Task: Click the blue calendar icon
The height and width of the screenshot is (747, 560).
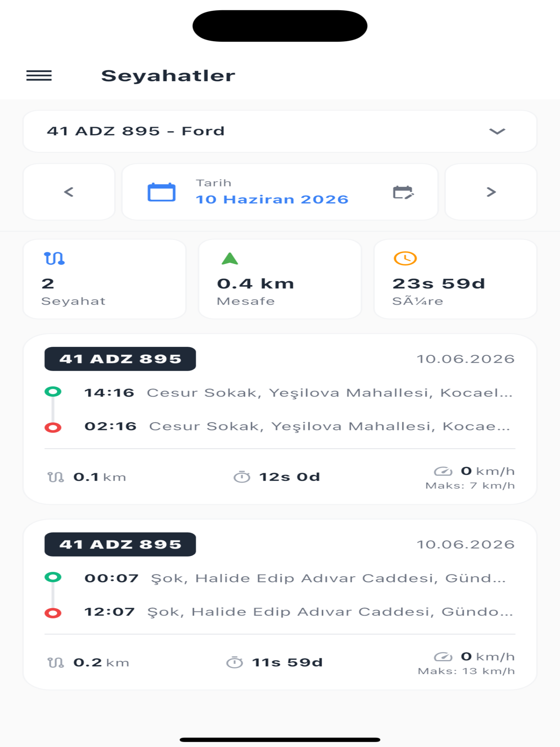Action: [x=161, y=192]
